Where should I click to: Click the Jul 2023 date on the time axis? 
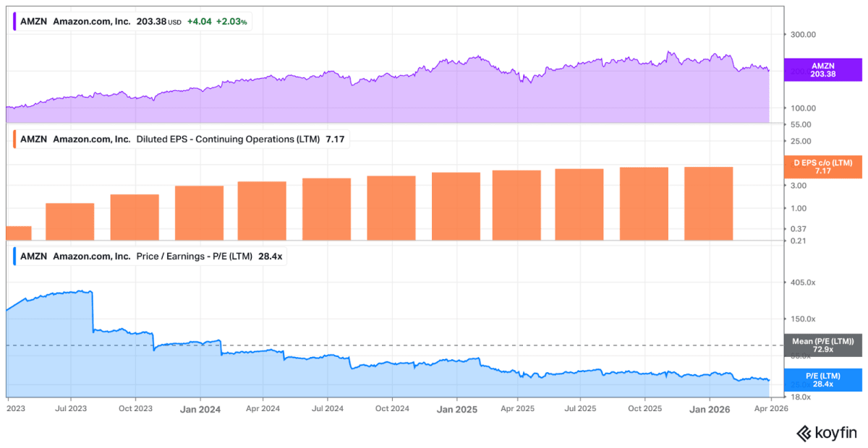(x=70, y=409)
